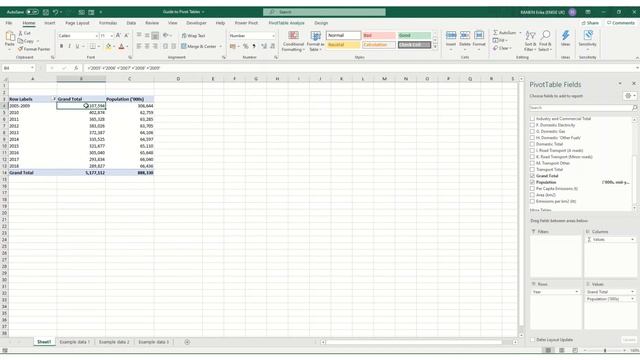This screenshot has height=360, width=640.
Task: Open Conditional Formatting
Action: click(x=293, y=41)
